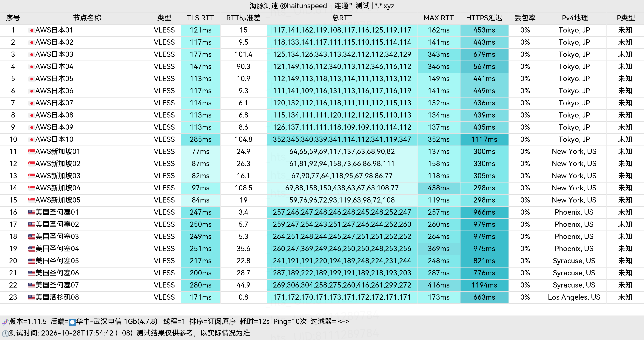
Task: Click Syracuse, US in row 20
Action: 574,261
